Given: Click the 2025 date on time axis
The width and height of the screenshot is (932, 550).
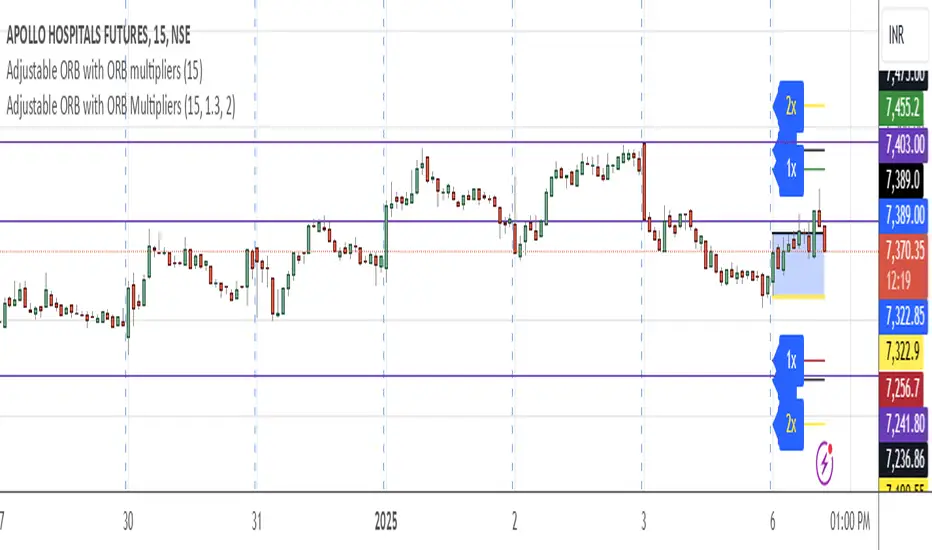Looking at the screenshot, I should pyautogui.click(x=385, y=521).
